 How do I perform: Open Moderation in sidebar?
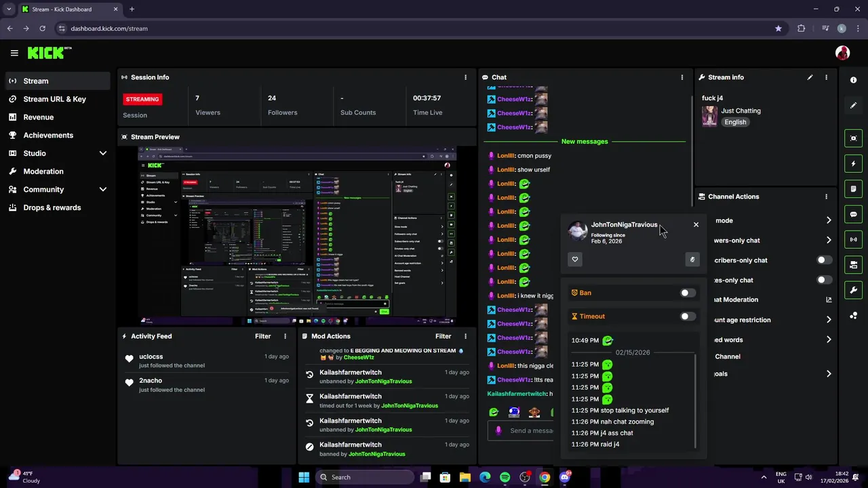58,171
